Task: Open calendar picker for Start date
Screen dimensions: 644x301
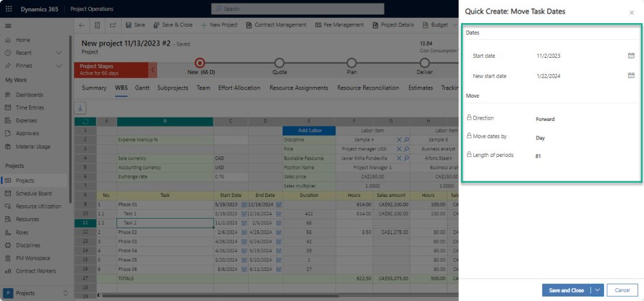Action: [x=631, y=56]
